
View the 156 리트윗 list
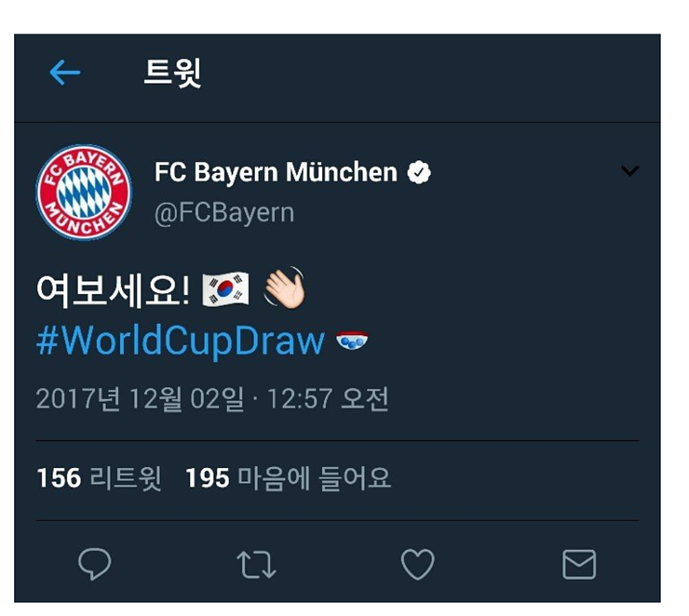100,478
